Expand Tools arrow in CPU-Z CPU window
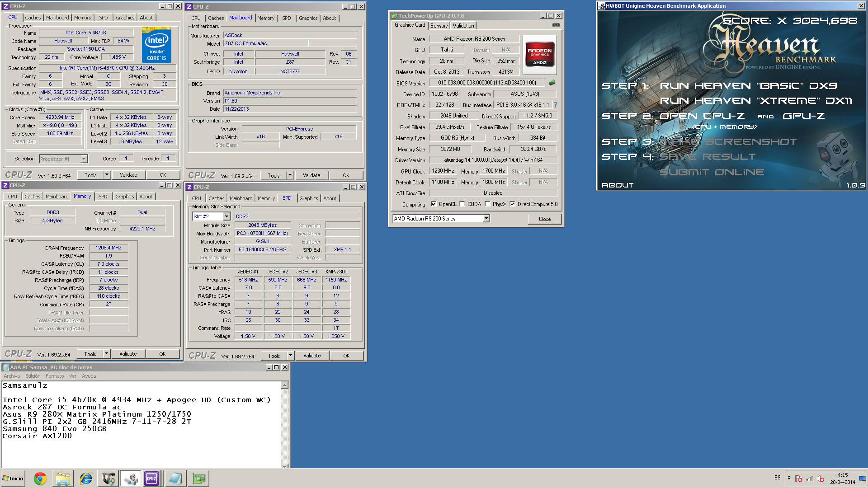868x488 pixels. pyautogui.click(x=107, y=175)
